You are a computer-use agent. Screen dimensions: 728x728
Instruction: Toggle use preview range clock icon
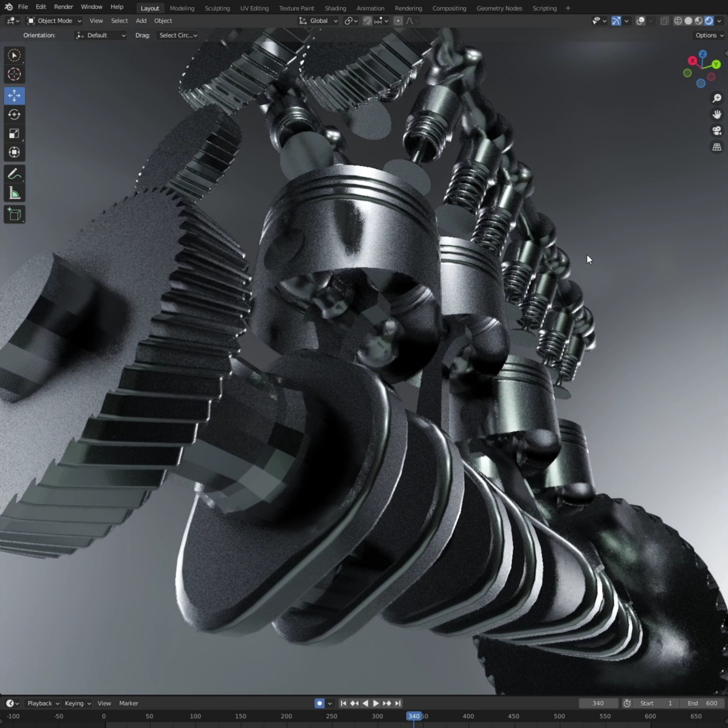click(627, 703)
